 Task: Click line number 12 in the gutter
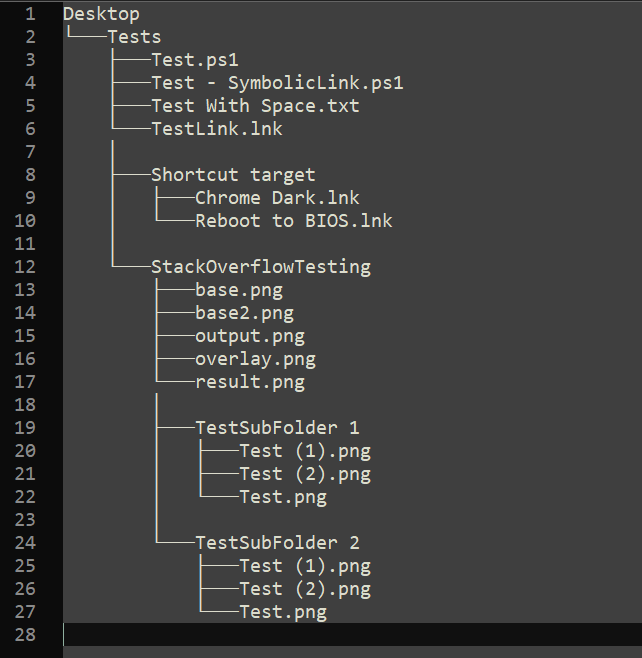click(x=25, y=267)
